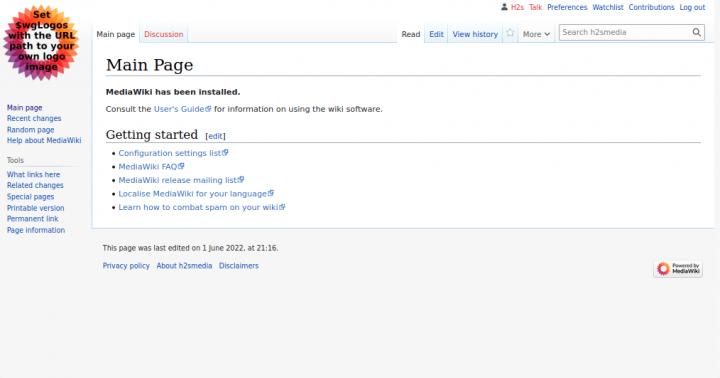
Task: Expand the More dropdown menu
Action: coord(536,34)
